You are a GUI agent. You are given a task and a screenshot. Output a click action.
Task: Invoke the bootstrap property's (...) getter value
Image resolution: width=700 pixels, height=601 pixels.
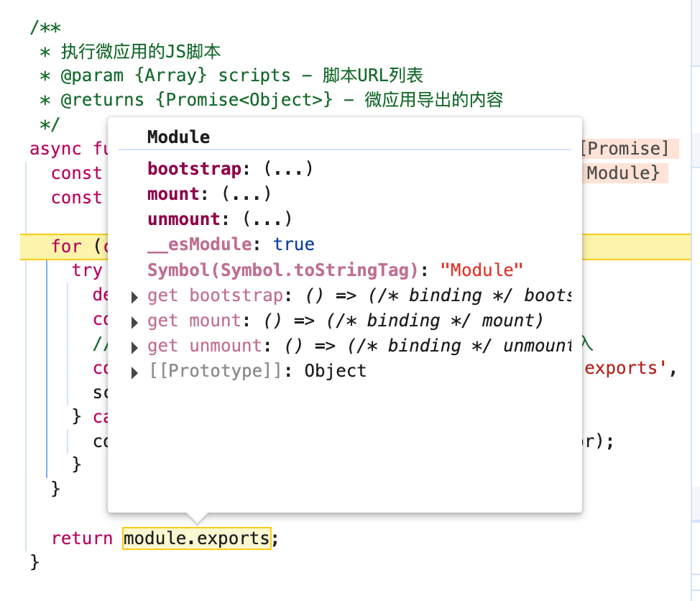[x=288, y=169]
